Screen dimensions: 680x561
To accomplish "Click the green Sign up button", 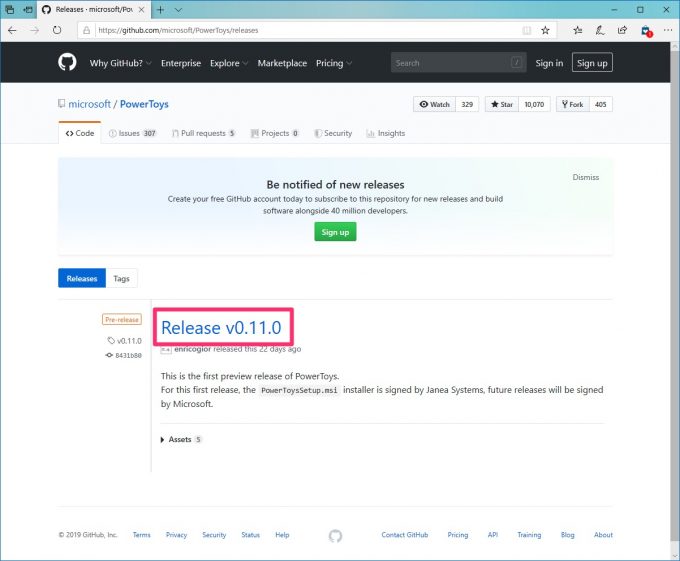I will [x=335, y=232].
